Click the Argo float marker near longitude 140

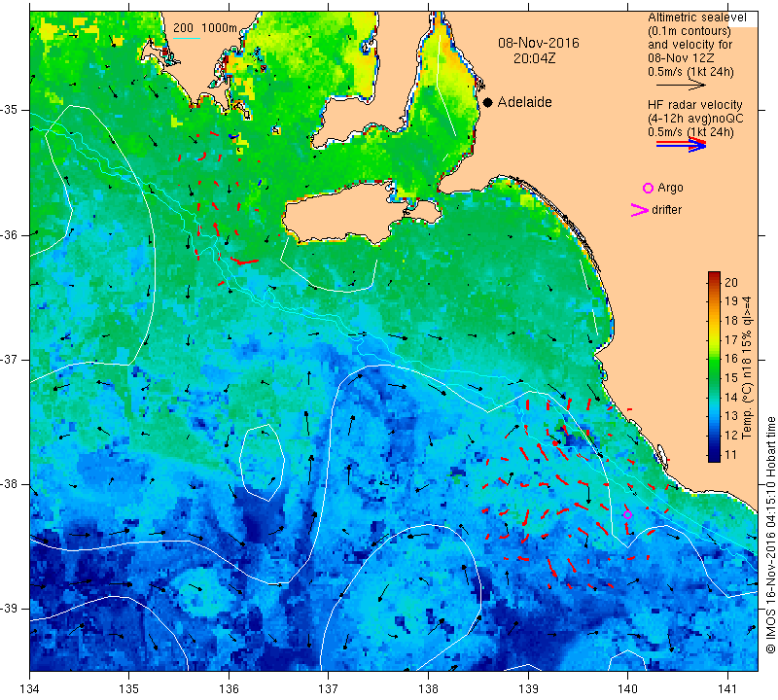pos(627,515)
